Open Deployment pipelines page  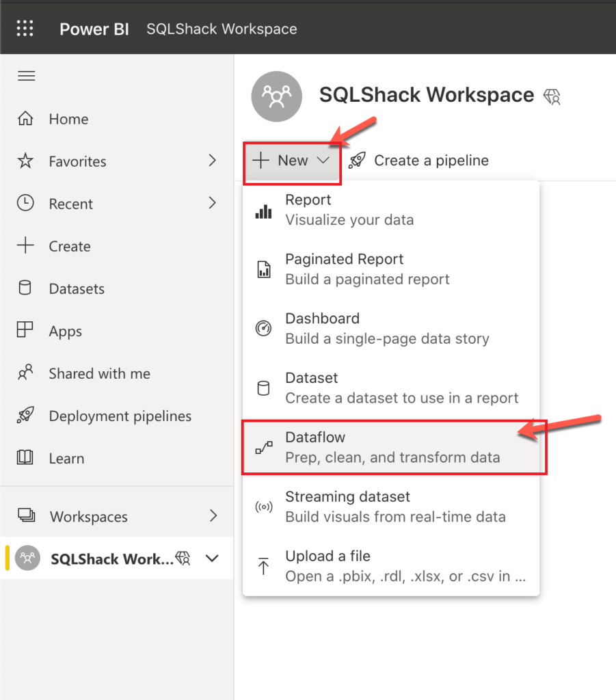pos(116,415)
